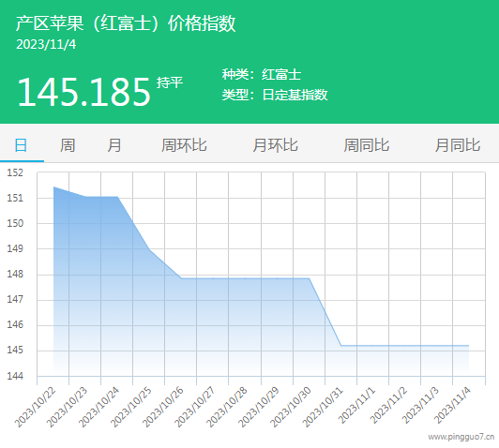Open the 月同比 tab

point(458,145)
